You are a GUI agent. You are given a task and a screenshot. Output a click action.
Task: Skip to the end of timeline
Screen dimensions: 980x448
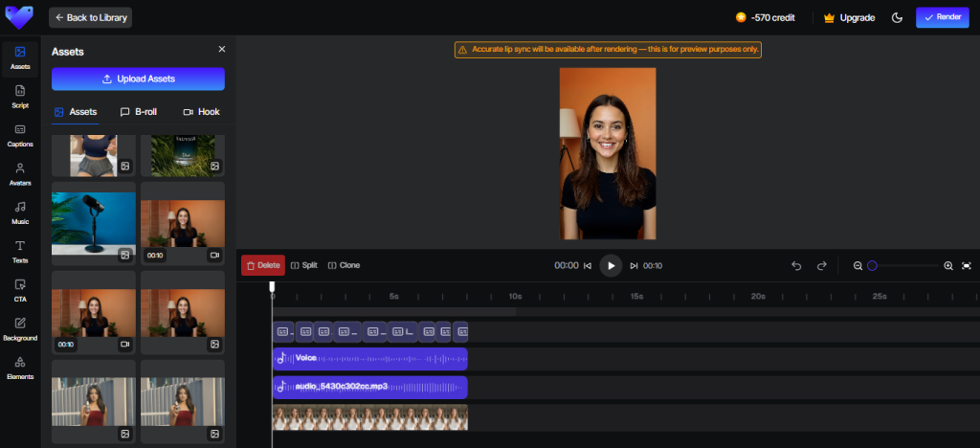(634, 265)
